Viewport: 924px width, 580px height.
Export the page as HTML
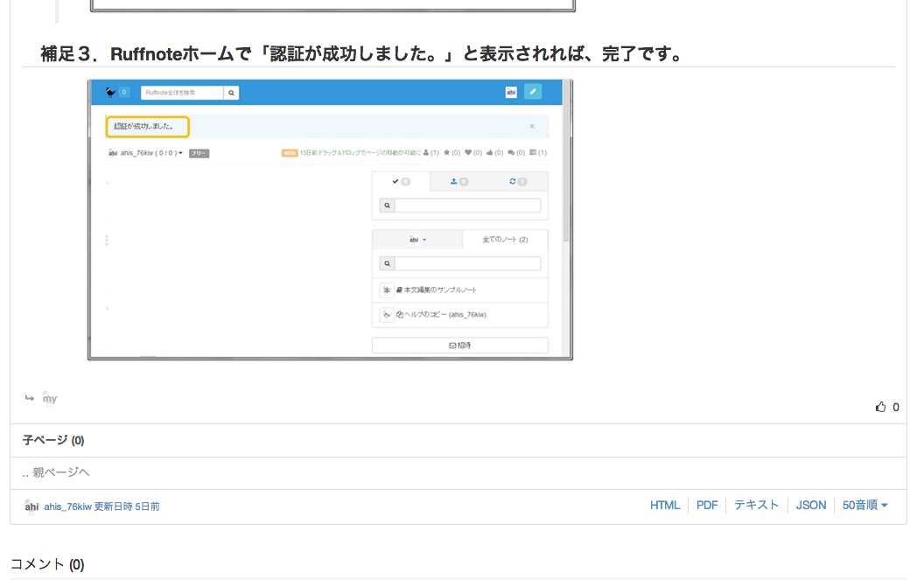pos(665,505)
